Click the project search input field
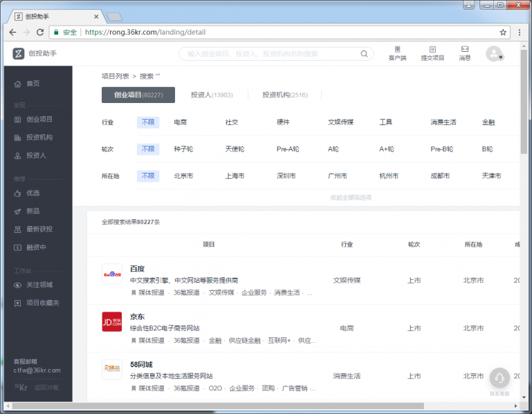 270,53
